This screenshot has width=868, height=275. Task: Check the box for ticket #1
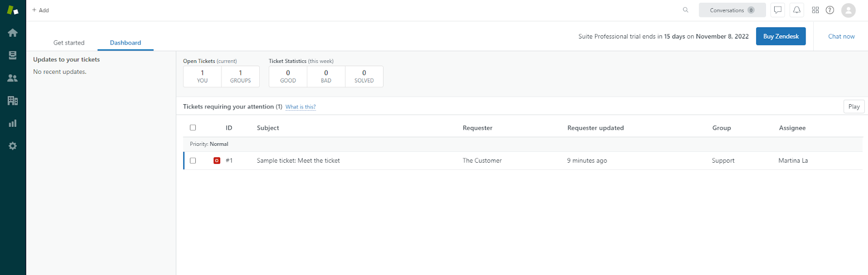[193, 161]
